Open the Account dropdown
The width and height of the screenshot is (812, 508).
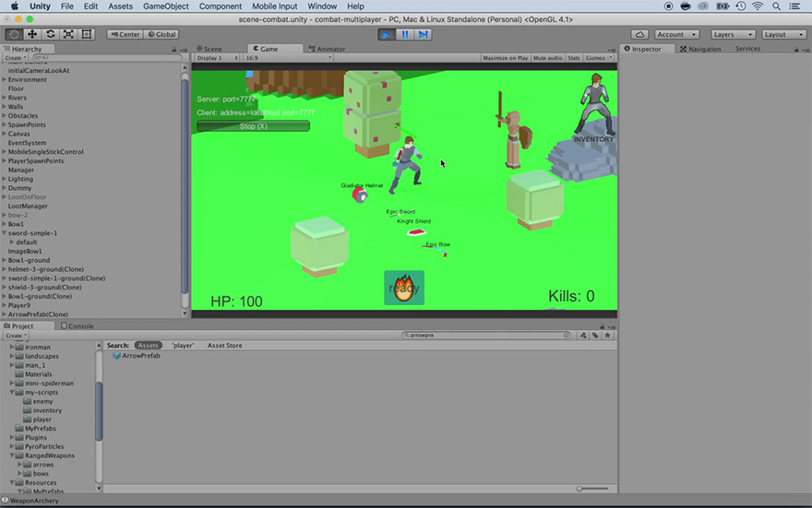click(x=677, y=34)
